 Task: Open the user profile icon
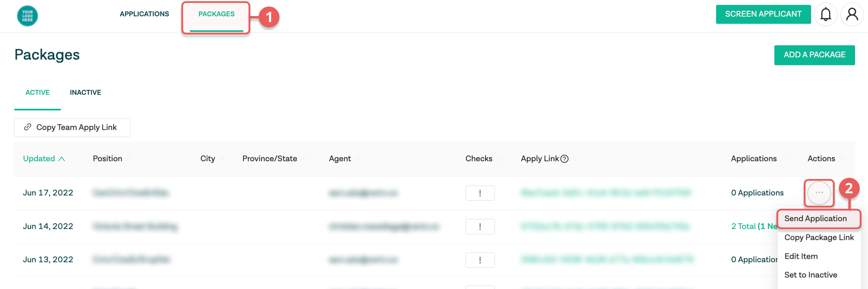click(852, 15)
